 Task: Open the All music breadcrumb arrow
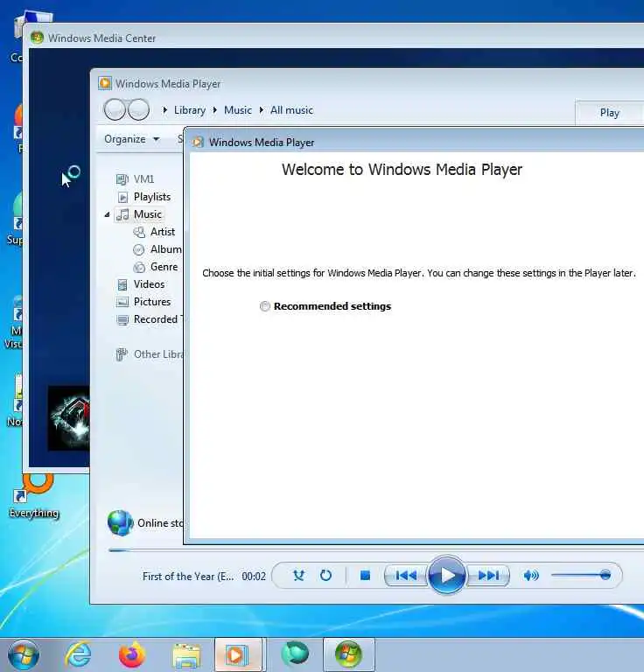pyautogui.click(x=262, y=110)
